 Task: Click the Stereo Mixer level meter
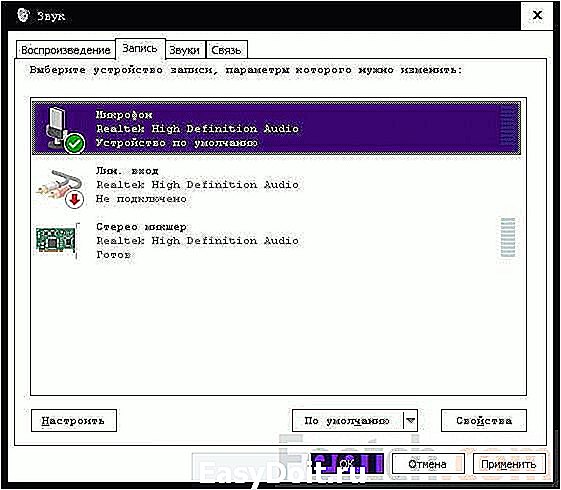[x=508, y=237]
